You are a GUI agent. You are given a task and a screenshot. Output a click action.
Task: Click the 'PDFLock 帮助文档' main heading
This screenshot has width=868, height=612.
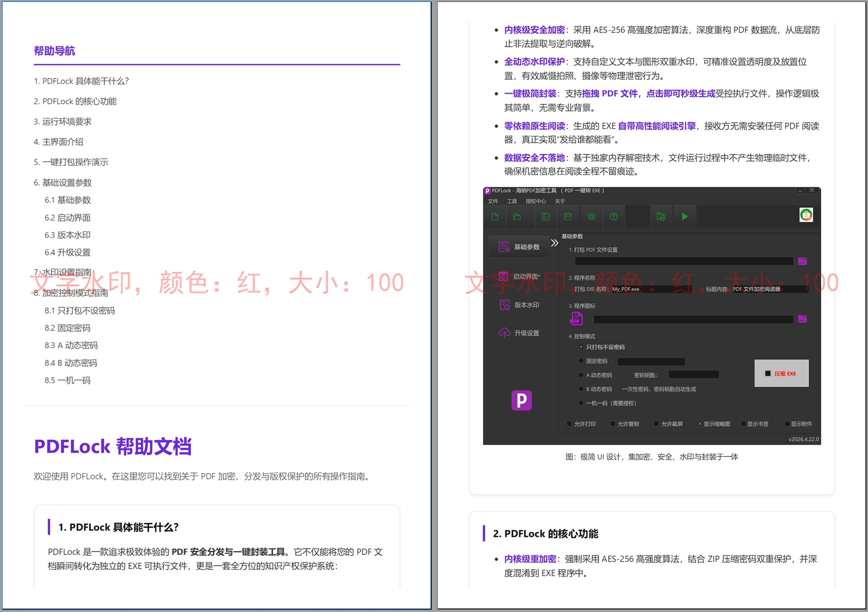click(x=113, y=447)
